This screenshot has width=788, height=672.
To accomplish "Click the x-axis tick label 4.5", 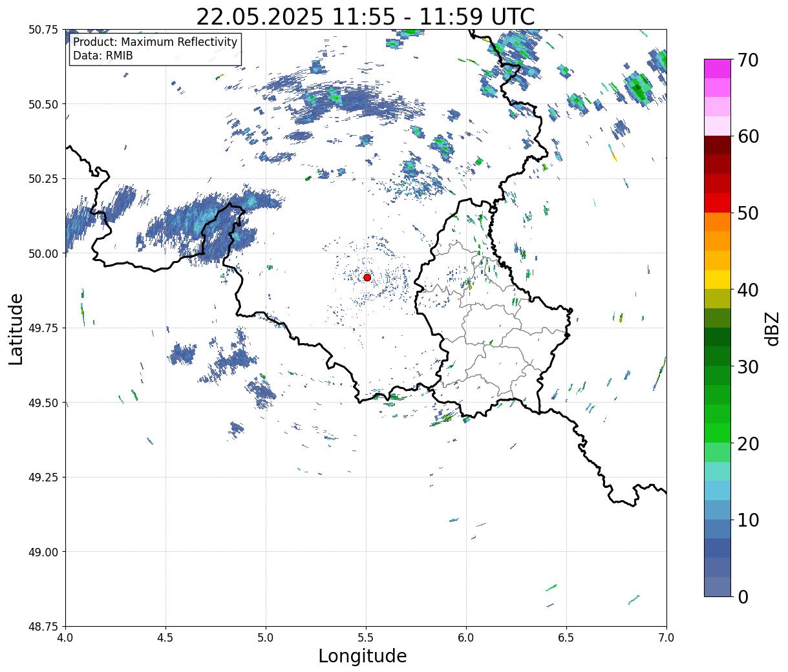I will coord(165,638).
